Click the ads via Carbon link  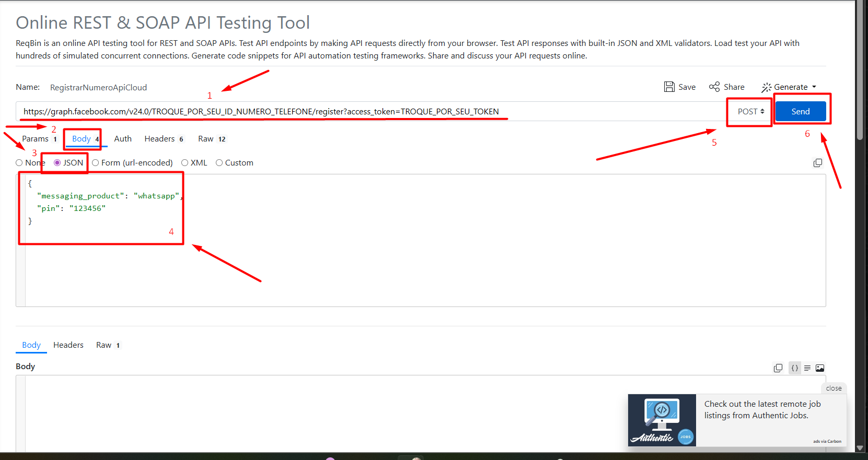(827, 441)
